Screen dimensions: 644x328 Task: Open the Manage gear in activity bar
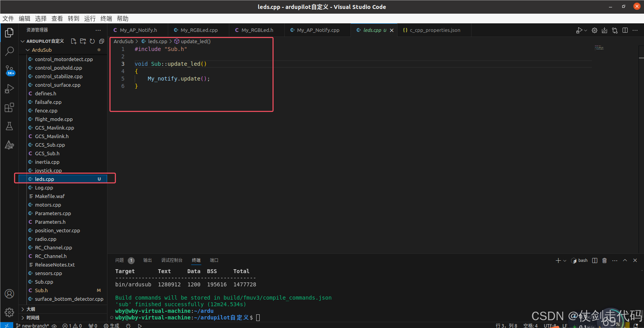tap(9, 312)
